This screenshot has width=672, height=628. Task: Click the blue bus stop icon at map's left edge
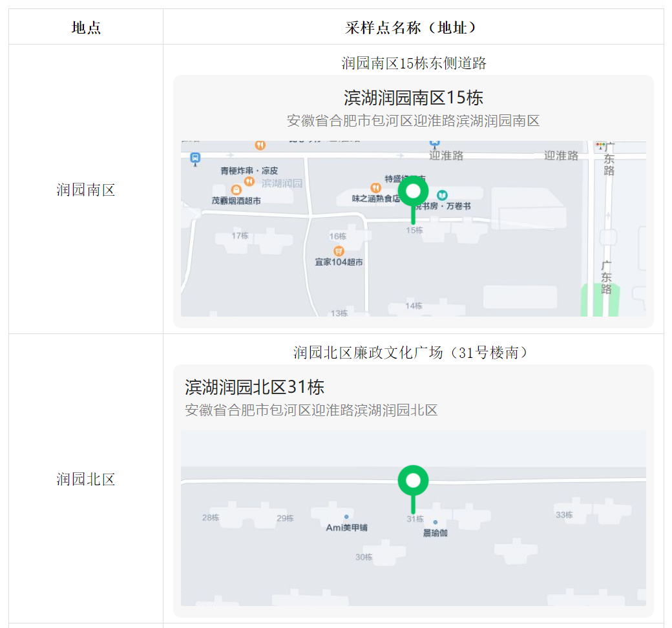(195, 158)
